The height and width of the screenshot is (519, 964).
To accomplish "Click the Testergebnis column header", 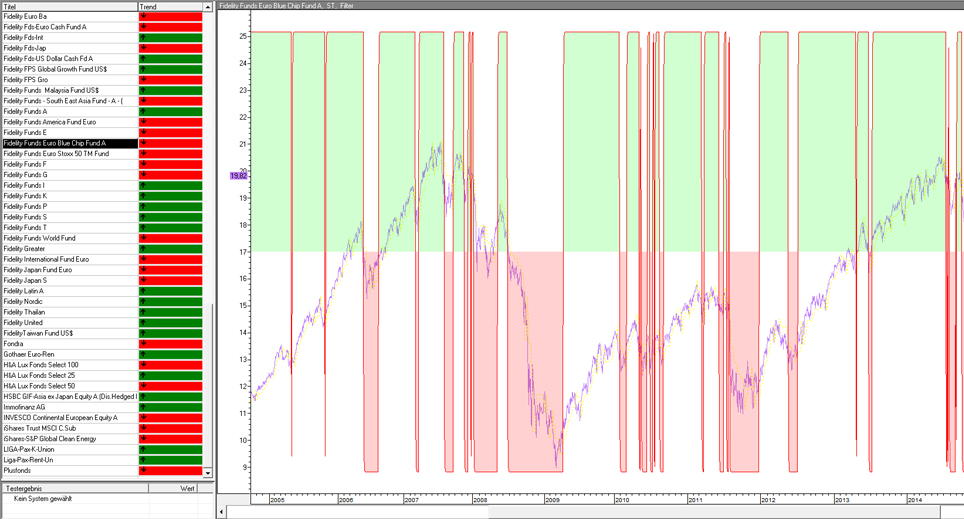I will pyautogui.click(x=75, y=488).
